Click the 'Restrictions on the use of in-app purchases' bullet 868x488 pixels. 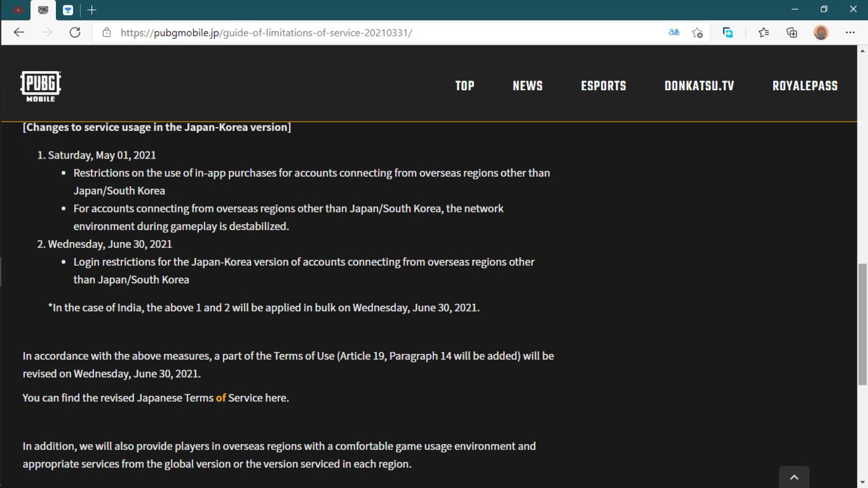click(312, 182)
